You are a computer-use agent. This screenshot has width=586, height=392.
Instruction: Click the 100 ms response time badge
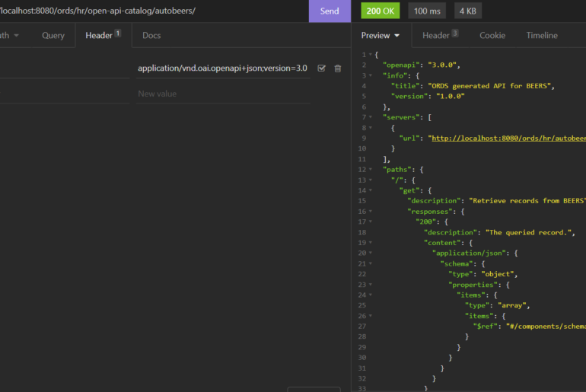click(x=427, y=11)
